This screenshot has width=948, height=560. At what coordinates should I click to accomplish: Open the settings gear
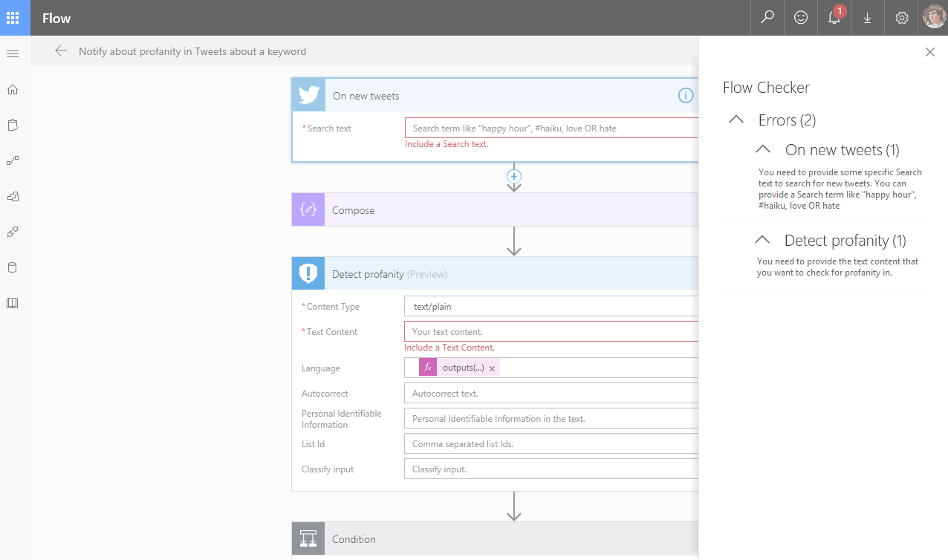(x=901, y=18)
